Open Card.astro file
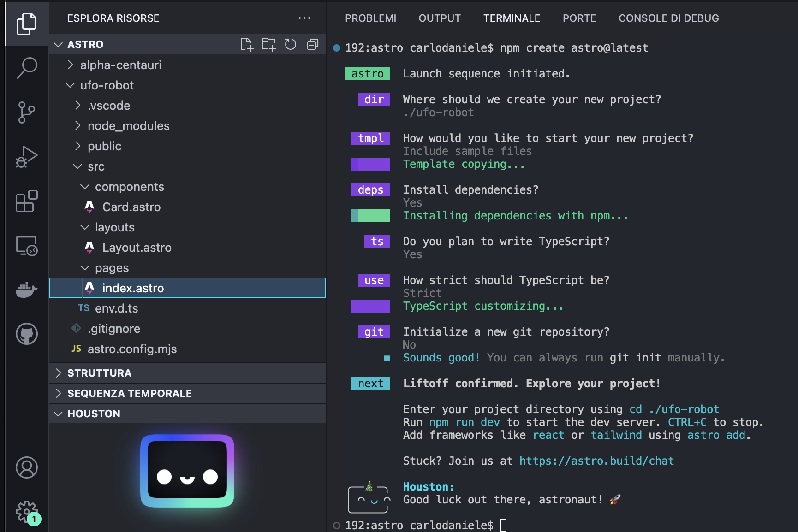Screen dimensions: 798x532 pyautogui.click(x=187, y=207)
